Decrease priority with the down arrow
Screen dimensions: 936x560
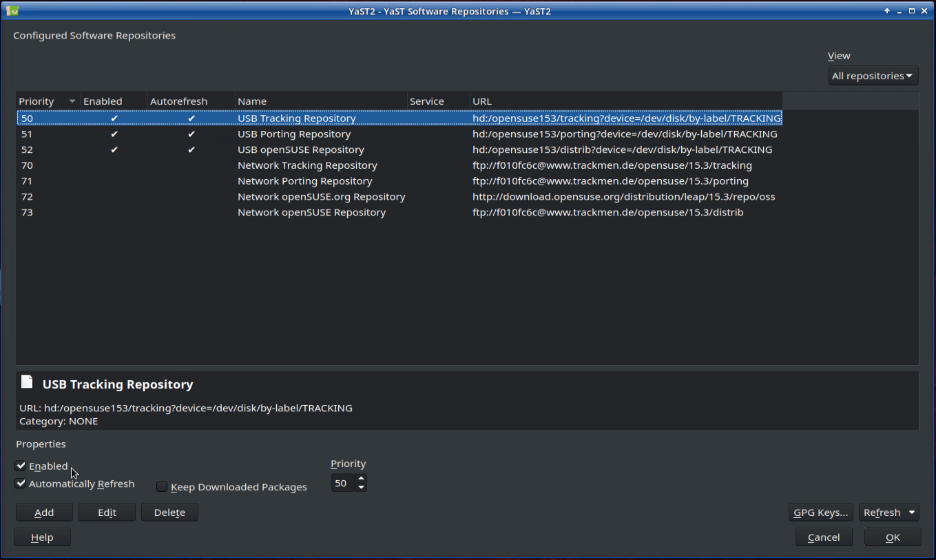pos(361,488)
